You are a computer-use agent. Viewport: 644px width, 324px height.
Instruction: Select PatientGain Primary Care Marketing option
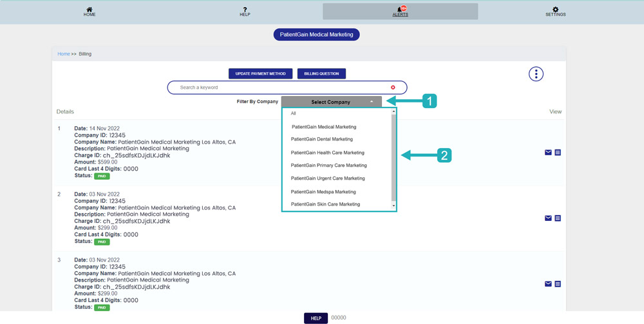[328, 166]
